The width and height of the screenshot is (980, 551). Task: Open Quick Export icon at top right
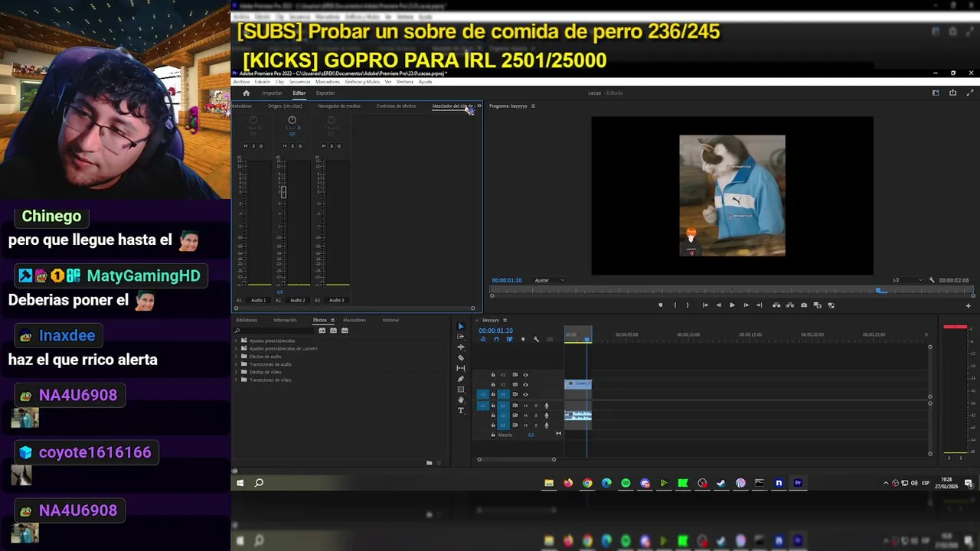[952, 93]
